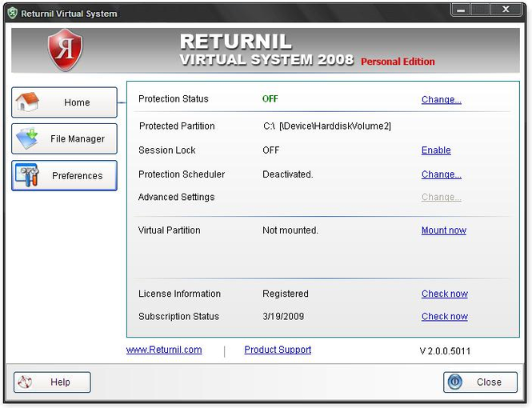The image size is (532, 408).
Task: Click the title bar Returnil shield icon
Action: pyautogui.click(x=13, y=14)
